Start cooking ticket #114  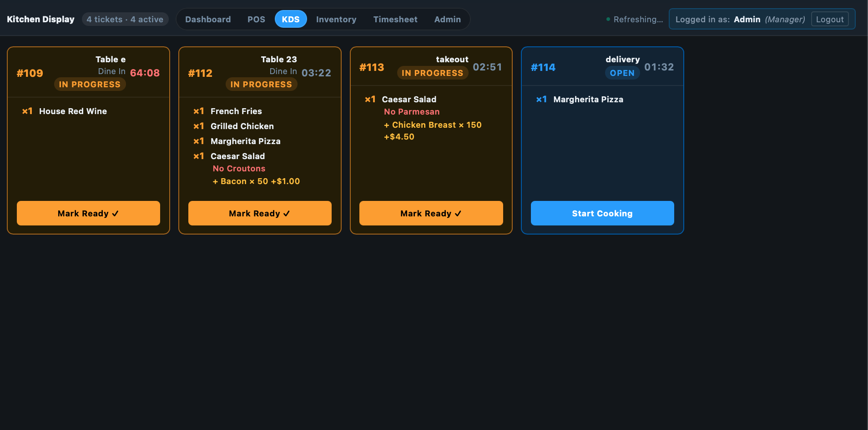(x=602, y=213)
